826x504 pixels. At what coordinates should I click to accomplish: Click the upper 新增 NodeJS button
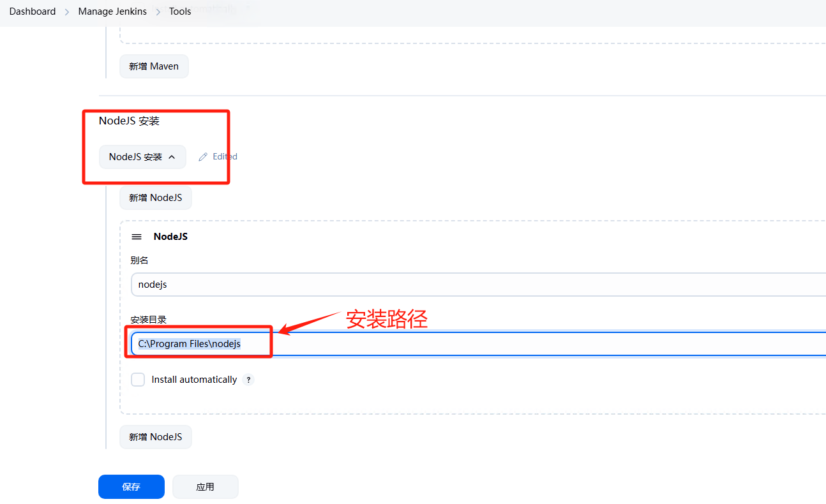[156, 198]
